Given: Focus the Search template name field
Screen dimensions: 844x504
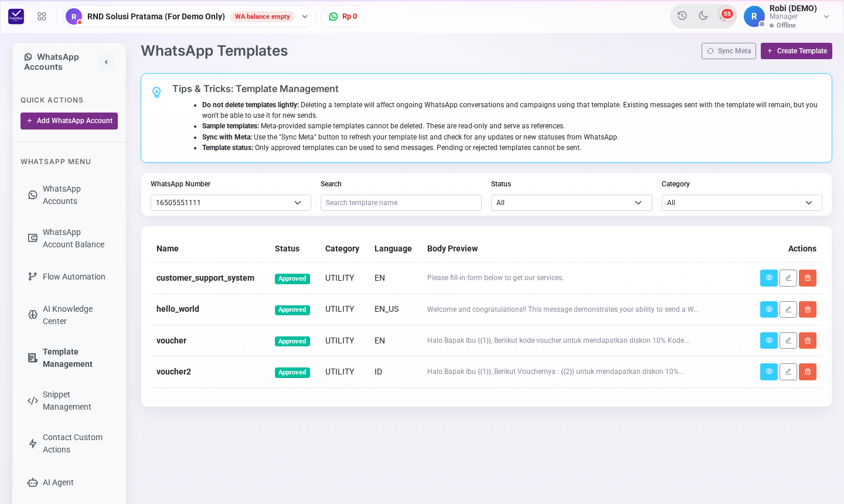Looking at the screenshot, I should [401, 203].
